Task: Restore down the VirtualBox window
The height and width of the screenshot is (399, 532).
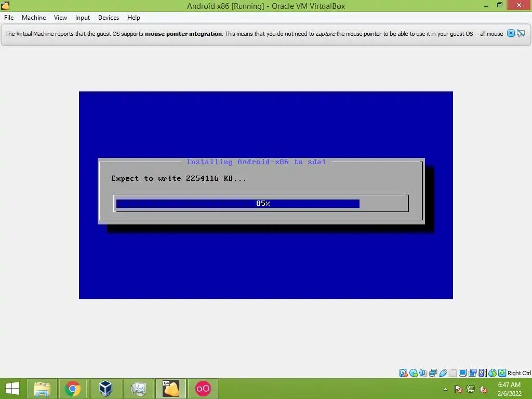Action: [x=499, y=5]
